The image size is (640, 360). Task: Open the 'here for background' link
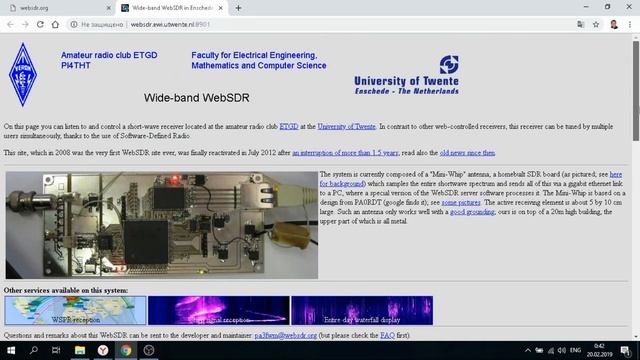pyautogui.click(x=342, y=184)
